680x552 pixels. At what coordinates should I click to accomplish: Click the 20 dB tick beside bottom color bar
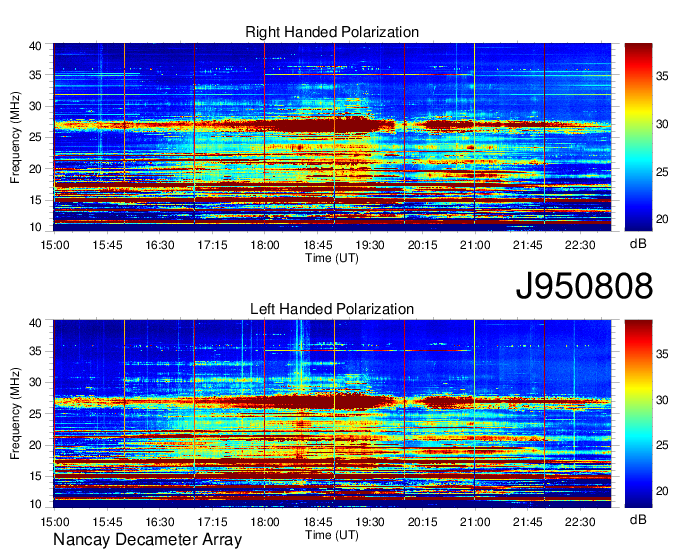click(x=662, y=491)
